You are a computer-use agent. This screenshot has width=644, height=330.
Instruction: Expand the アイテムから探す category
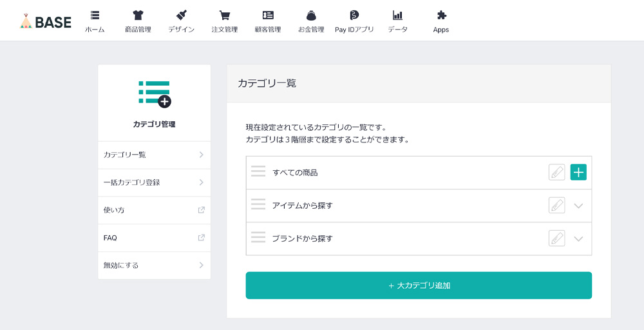point(578,206)
